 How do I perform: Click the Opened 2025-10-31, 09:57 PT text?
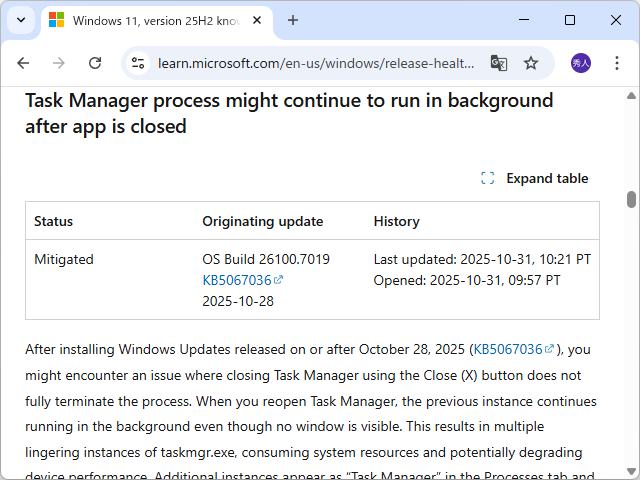pos(467,280)
